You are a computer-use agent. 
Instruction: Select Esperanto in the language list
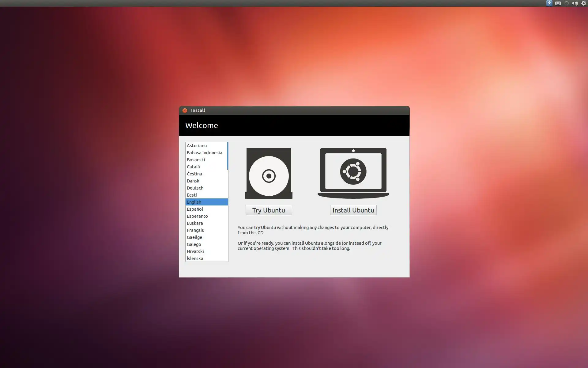[197, 216]
